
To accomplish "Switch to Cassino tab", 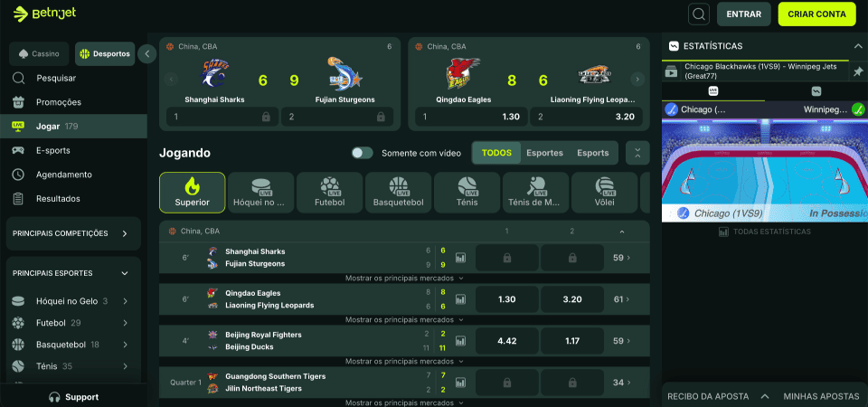I will [39, 53].
